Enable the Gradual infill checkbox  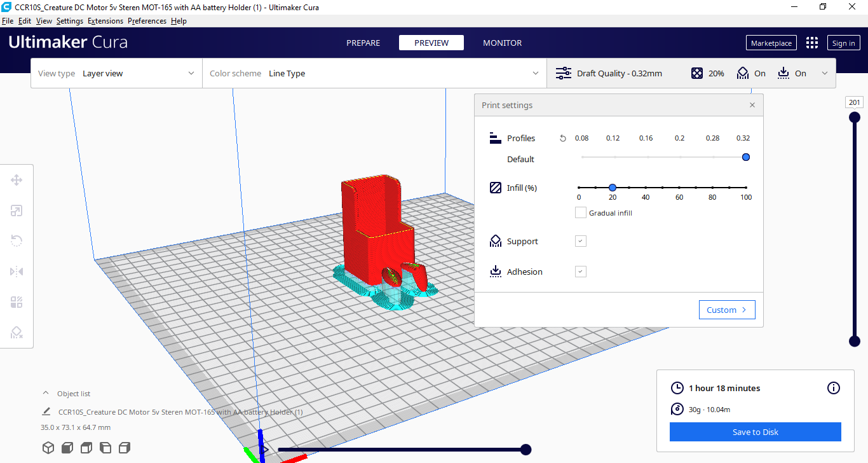click(x=580, y=212)
